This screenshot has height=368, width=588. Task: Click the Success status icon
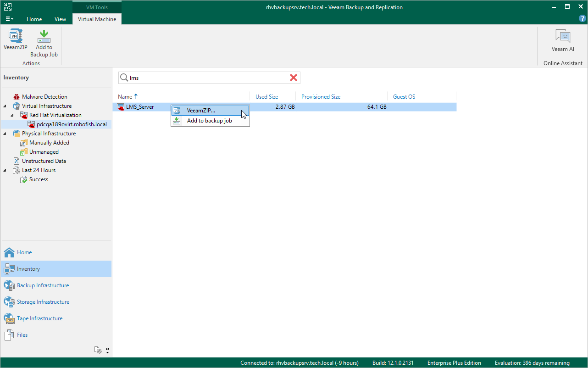(24, 179)
